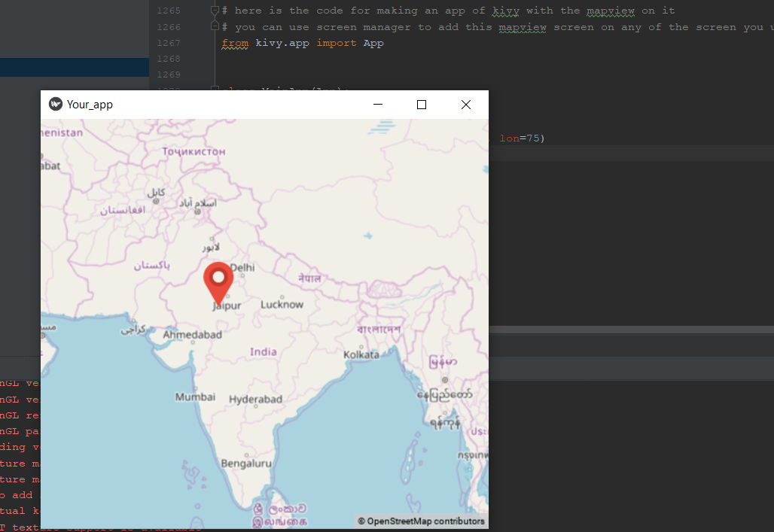This screenshot has width=774, height=532.
Task: Click the red location marker pin
Action: tap(218, 280)
